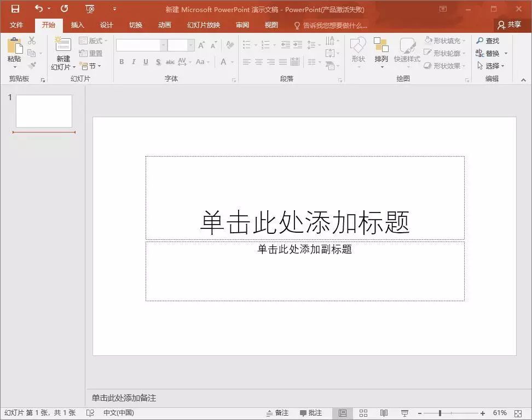
Task: Apply italic formatting to text
Action: point(133,62)
